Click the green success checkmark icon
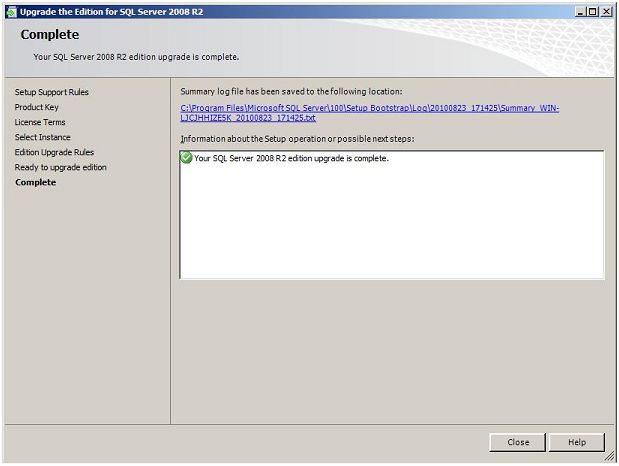 (186, 158)
